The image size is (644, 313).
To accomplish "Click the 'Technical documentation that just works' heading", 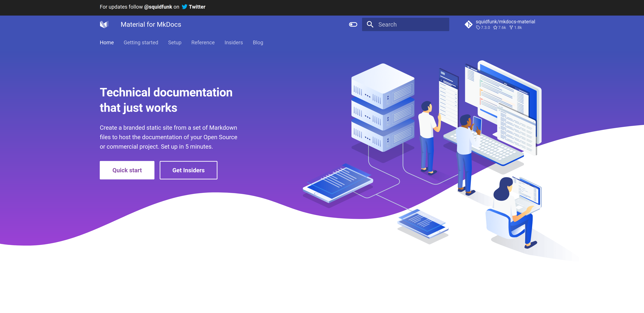I will [166, 100].
